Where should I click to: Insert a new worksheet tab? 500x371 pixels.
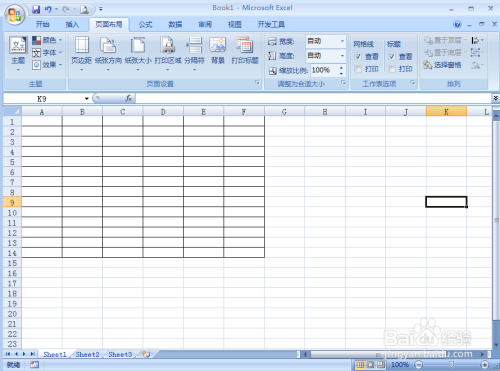click(146, 354)
